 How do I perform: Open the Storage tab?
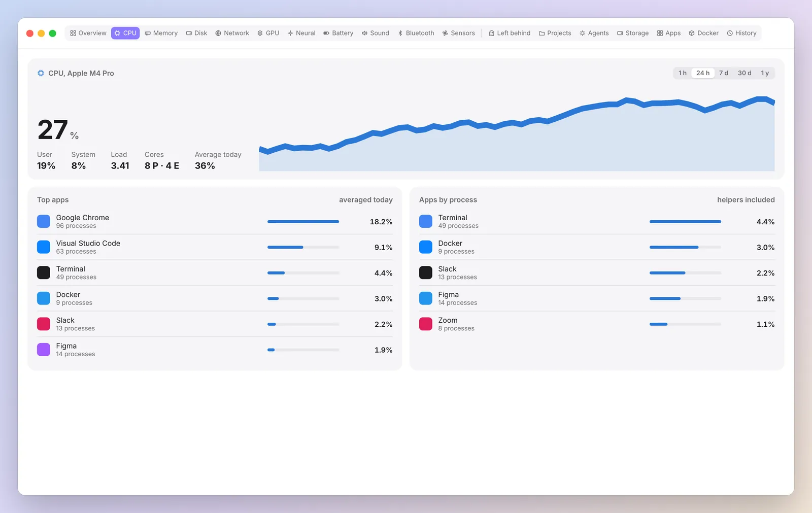coord(633,33)
